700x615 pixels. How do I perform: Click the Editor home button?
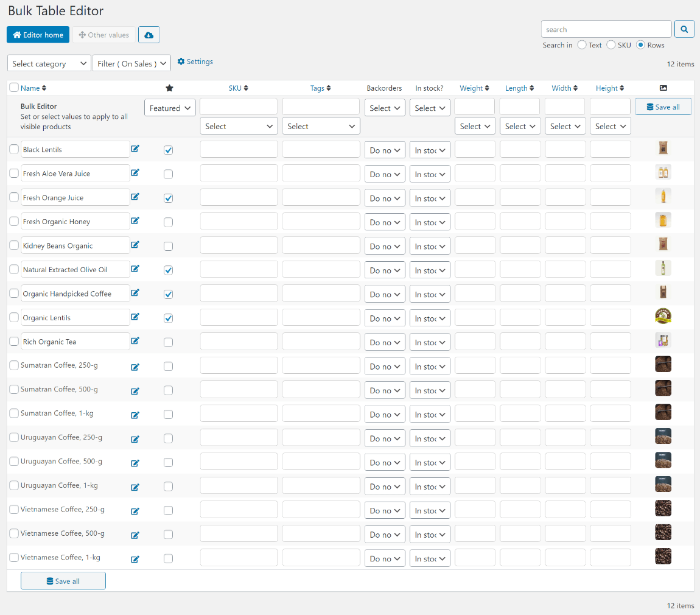coord(38,35)
